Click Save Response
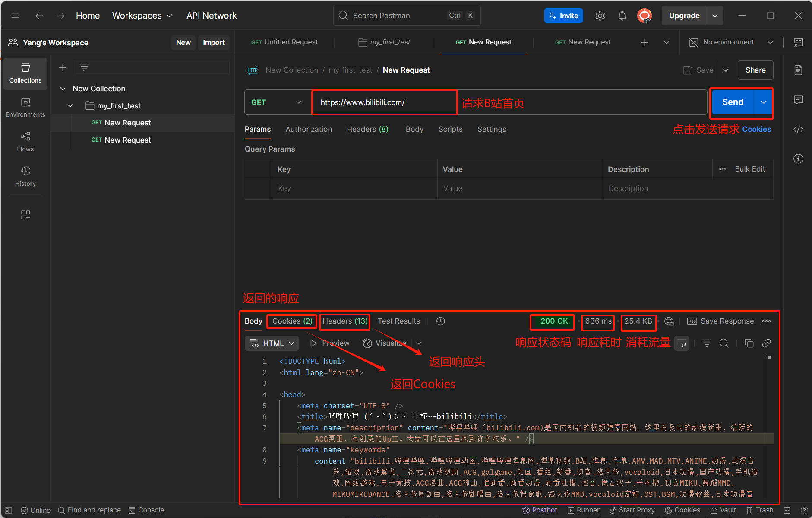Screen dimensions: 812x518 720,321
